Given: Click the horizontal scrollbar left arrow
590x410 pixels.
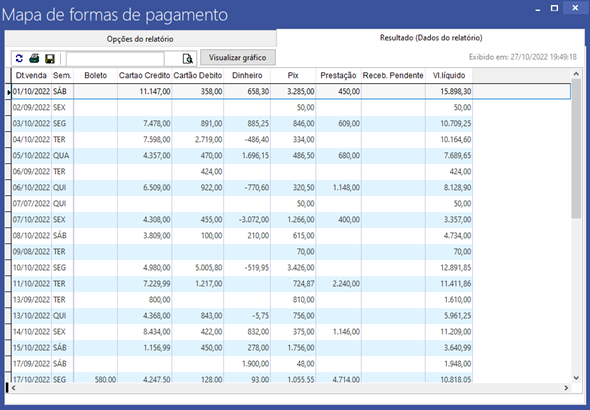Looking at the screenshot, I should (x=14, y=388).
